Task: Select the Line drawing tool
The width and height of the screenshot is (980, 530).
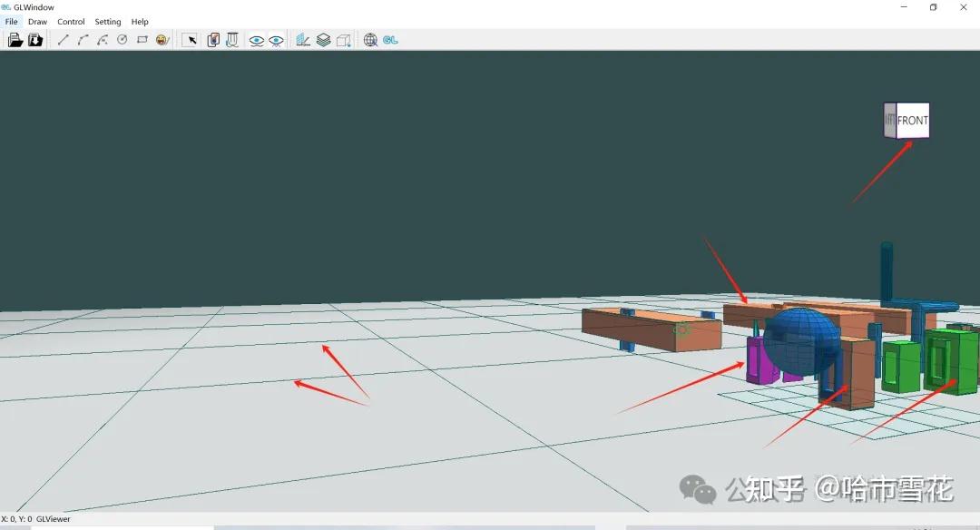Action: point(62,39)
